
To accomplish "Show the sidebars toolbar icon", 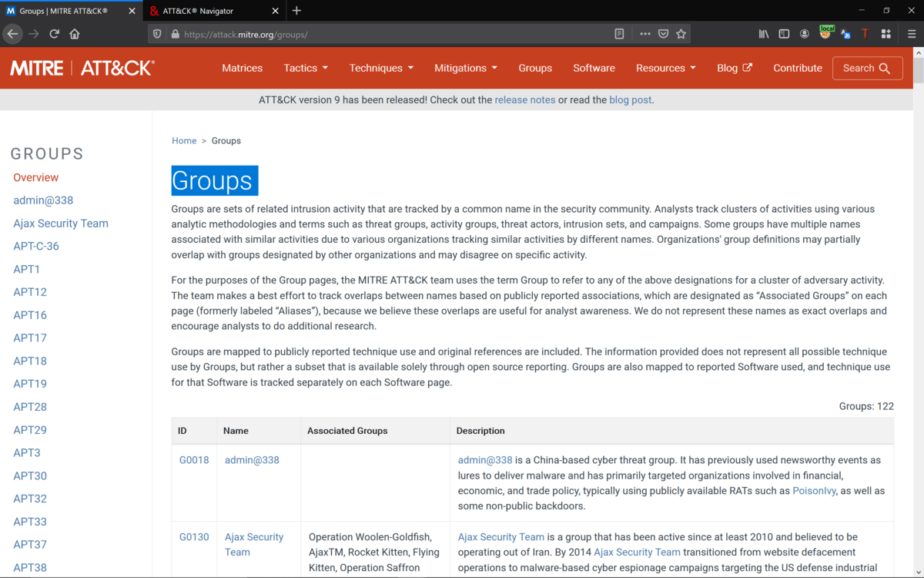I will pos(784,34).
